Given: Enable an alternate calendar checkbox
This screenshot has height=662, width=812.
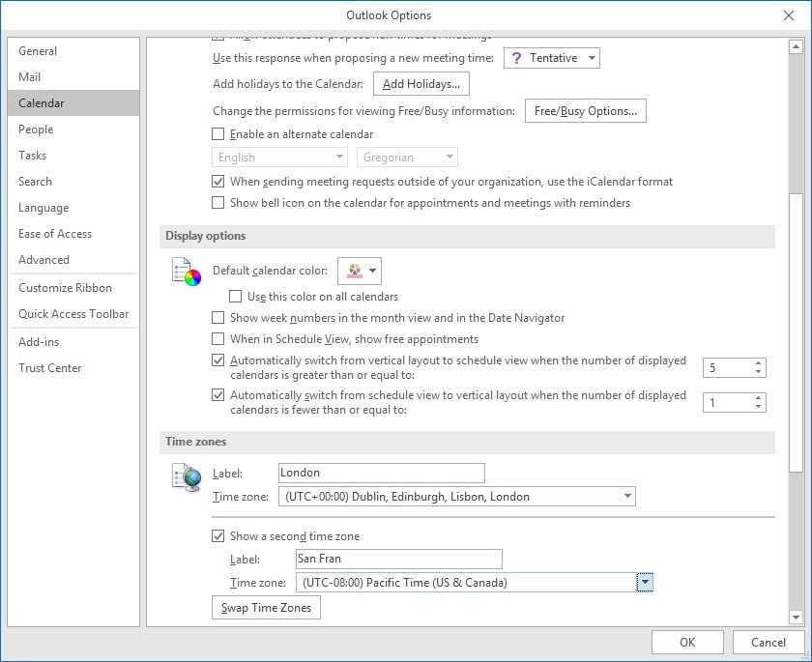Looking at the screenshot, I should 218,134.
